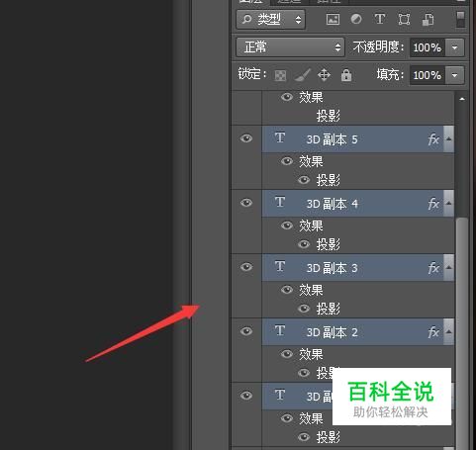Open the blend mode dropdown showing 正常
This screenshot has width=476, height=450.
[x=290, y=47]
